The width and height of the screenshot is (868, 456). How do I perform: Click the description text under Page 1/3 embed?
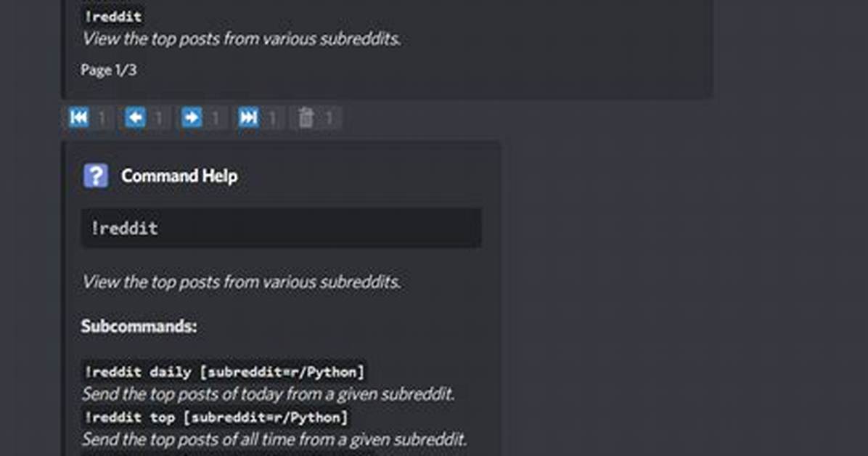pos(242,38)
